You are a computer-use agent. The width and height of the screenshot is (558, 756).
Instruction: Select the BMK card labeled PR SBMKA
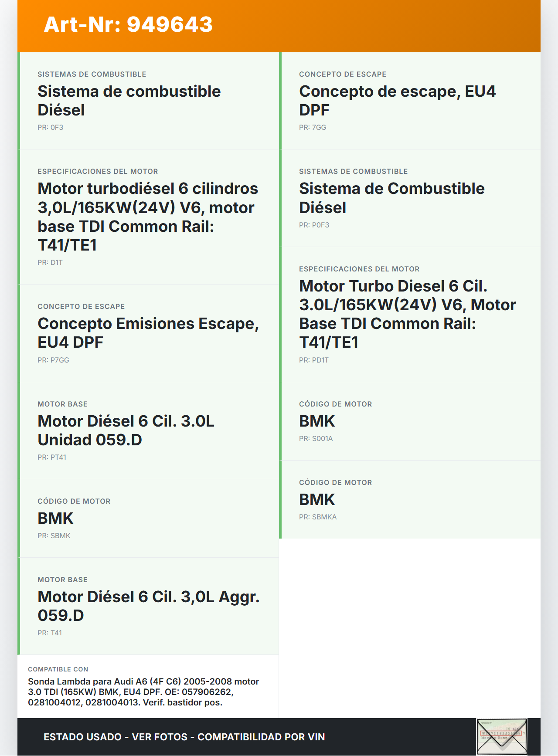click(410, 500)
